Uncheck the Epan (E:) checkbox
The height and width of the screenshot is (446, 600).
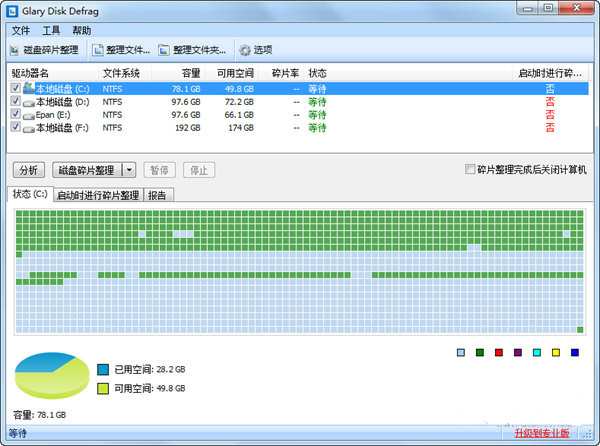[x=15, y=114]
